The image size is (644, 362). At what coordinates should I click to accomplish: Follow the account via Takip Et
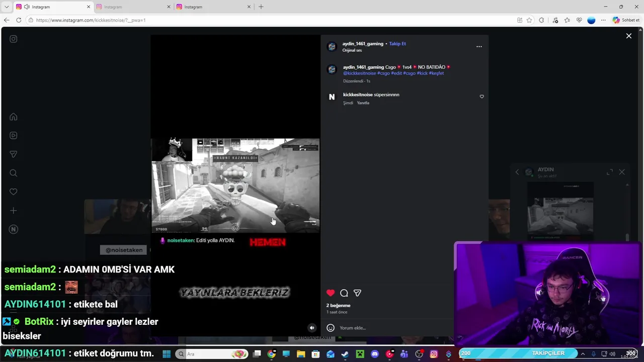point(397,44)
